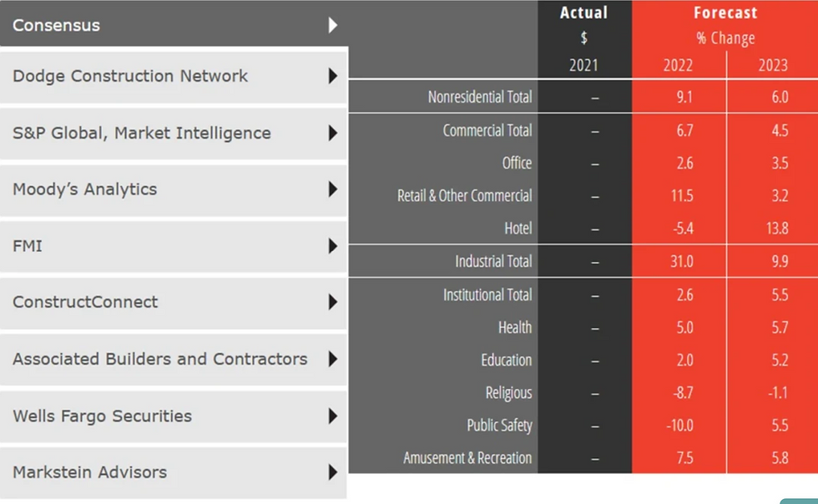Switch to Wells Fargo Securities
Image resolution: width=818 pixels, height=504 pixels.
click(174, 416)
